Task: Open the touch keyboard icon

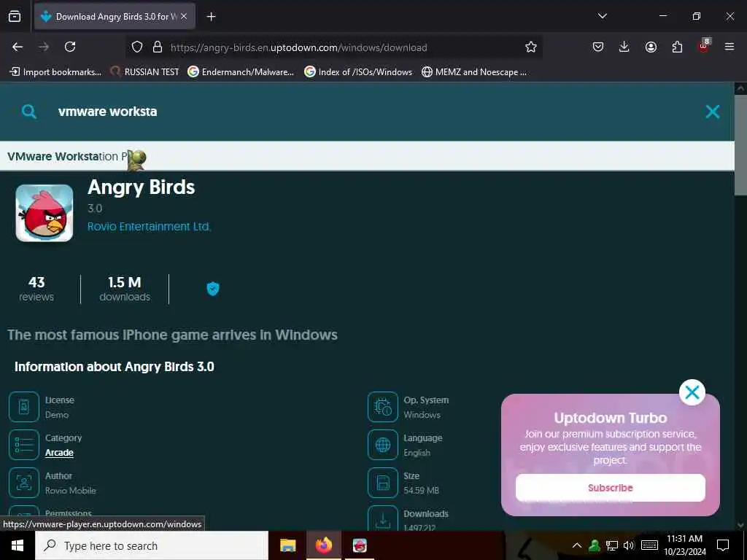Action: click(x=649, y=545)
